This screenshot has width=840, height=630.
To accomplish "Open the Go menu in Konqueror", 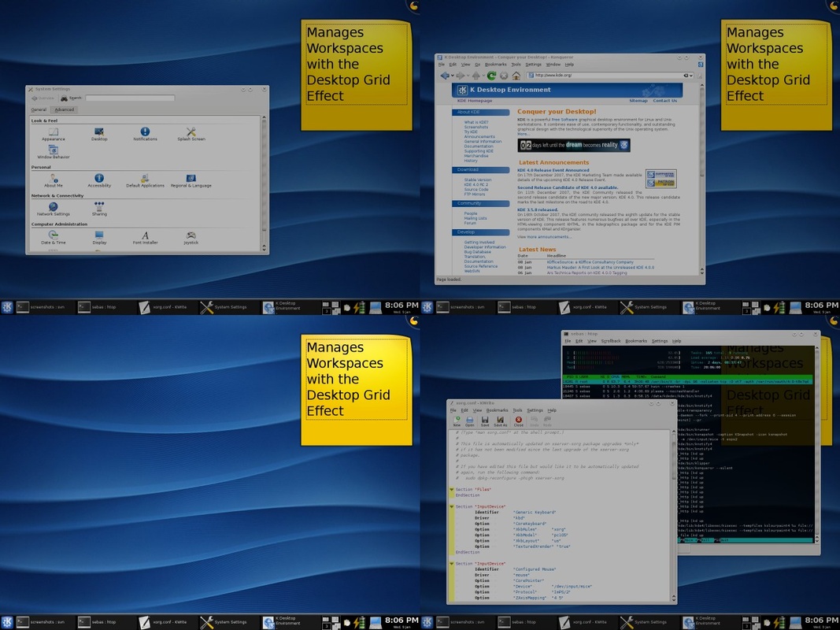I will click(x=477, y=65).
